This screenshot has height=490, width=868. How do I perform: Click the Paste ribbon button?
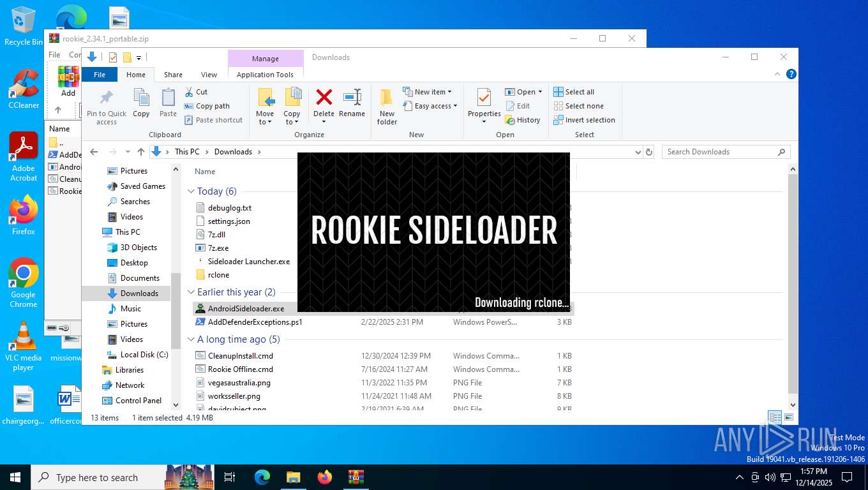click(168, 103)
